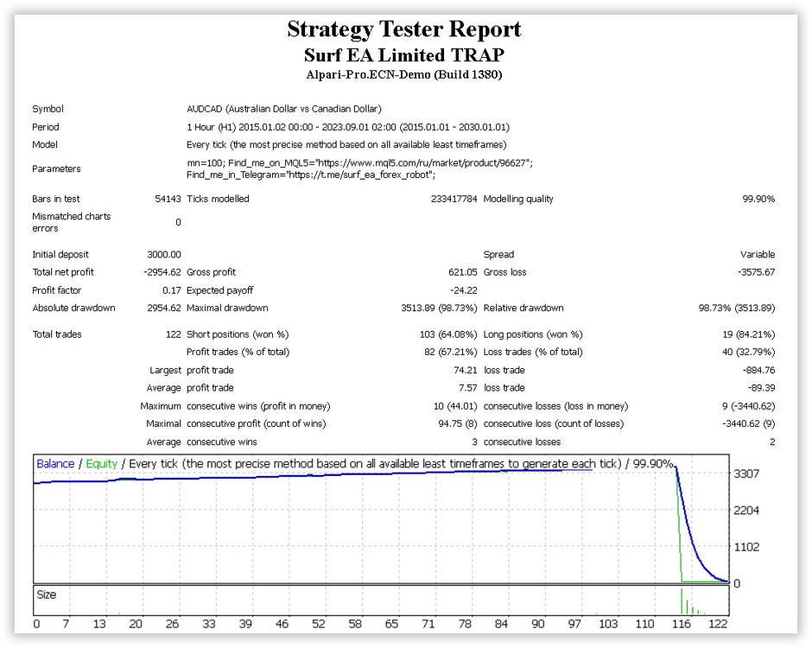Screen dimensions: 812x648
Task: Click the Balance legend label in chart
Action: [55, 464]
